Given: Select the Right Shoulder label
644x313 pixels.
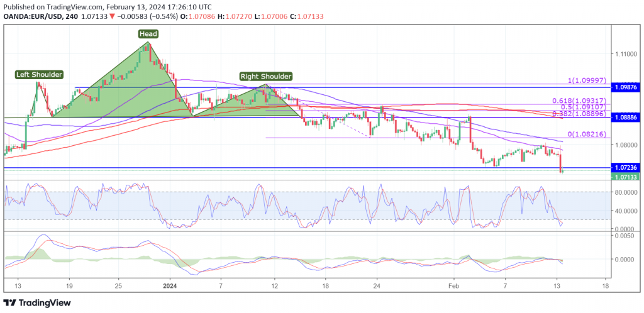Looking at the screenshot, I should [x=265, y=77].
